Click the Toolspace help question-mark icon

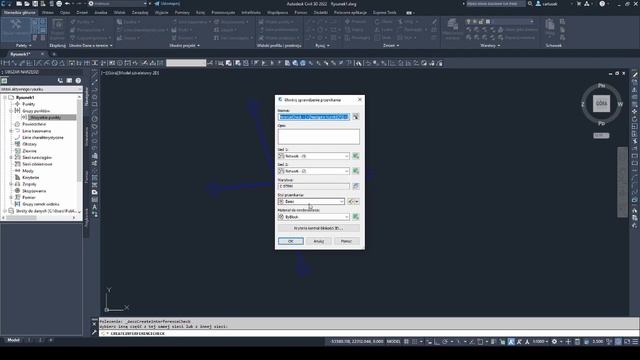(x=78, y=81)
